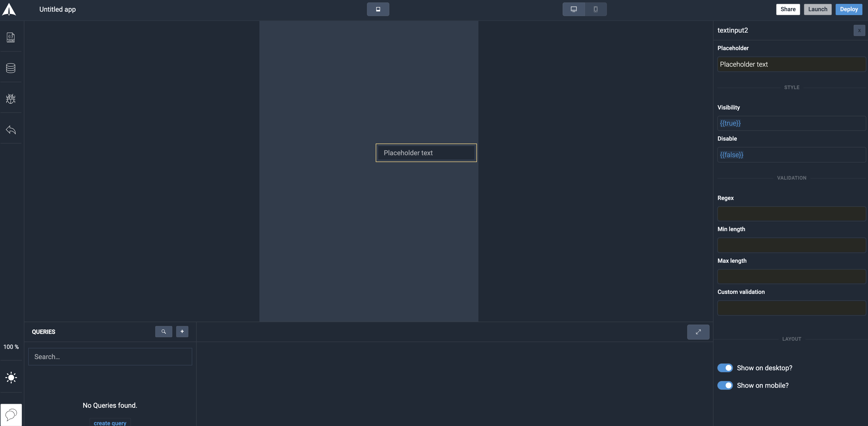This screenshot has width=868, height=426.
Task: Click the textinput2 component name
Action: [x=732, y=30]
